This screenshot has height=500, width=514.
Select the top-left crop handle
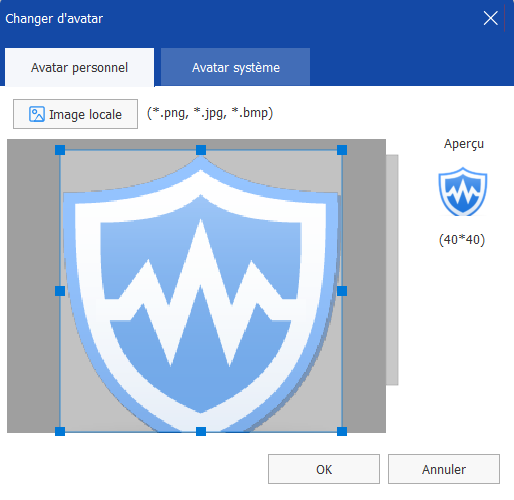pyautogui.click(x=60, y=150)
